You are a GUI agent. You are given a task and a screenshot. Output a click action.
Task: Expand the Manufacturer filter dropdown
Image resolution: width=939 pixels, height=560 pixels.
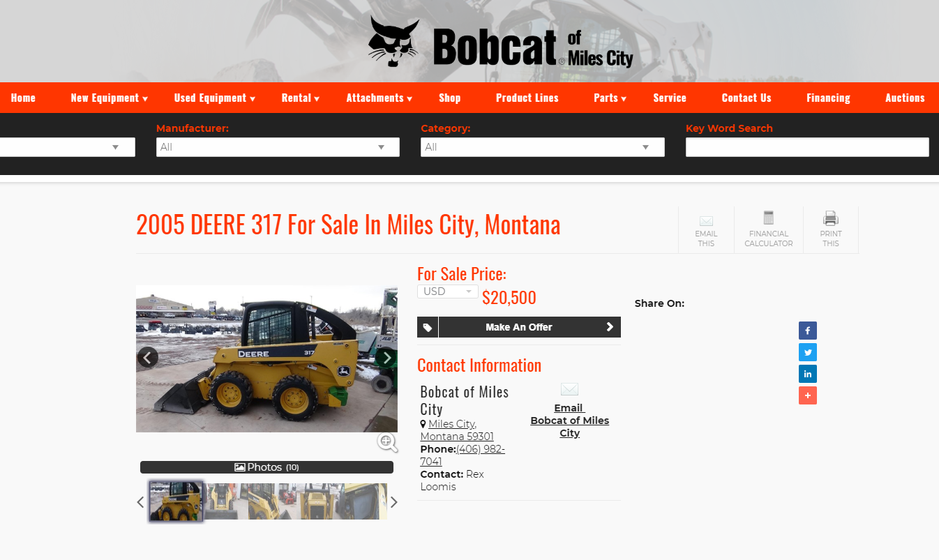[x=278, y=147]
